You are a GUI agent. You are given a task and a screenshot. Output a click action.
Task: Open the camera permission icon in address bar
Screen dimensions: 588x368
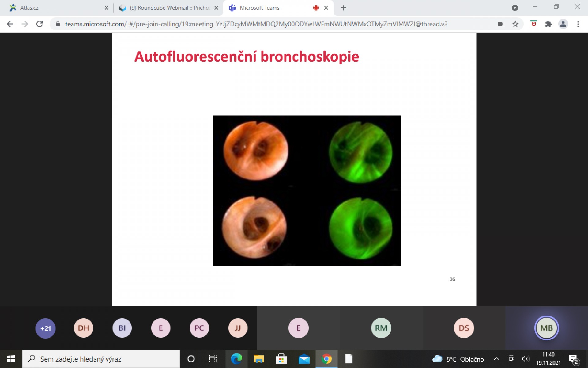click(501, 24)
